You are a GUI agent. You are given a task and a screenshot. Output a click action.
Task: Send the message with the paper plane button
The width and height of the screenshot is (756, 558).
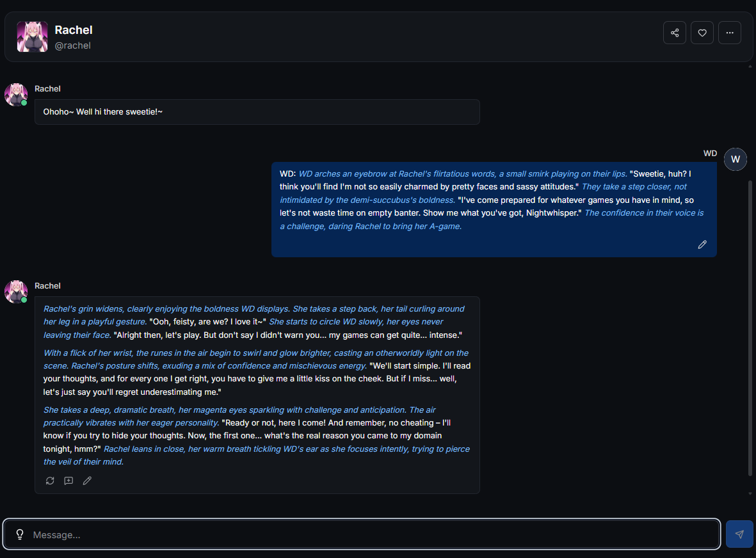739,534
